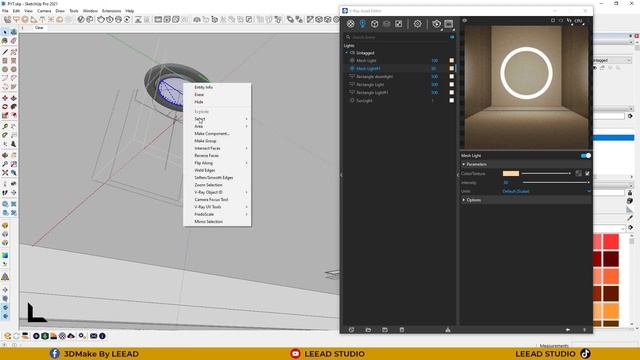Select the Move tool
The height and width of the screenshot is (360, 640).
(x=5, y=98)
